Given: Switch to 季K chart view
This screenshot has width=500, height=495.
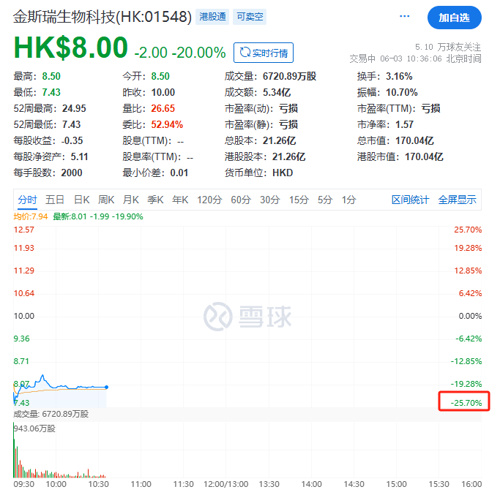Looking at the screenshot, I should click(155, 200).
